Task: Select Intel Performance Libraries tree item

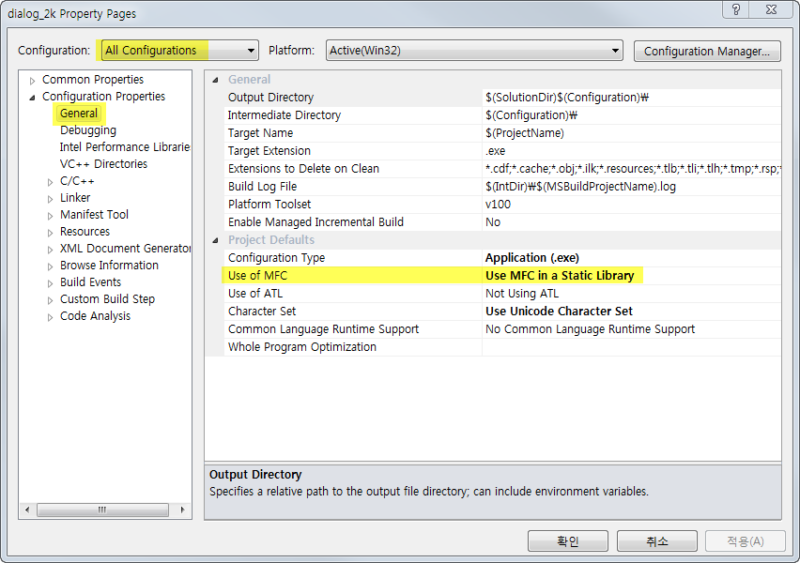Action: pos(124,147)
